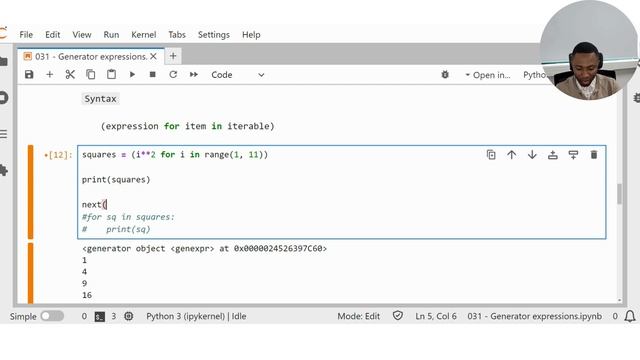This screenshot has width=640, height=360.
Task: Cut the selected cell with scissors icon
Action: 70,75
